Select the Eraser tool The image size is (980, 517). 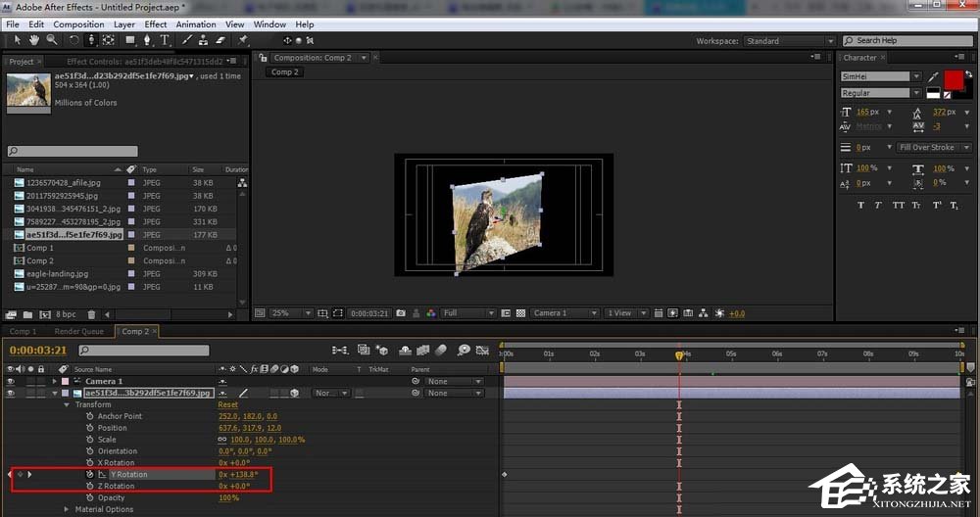(x=220, y=40)
